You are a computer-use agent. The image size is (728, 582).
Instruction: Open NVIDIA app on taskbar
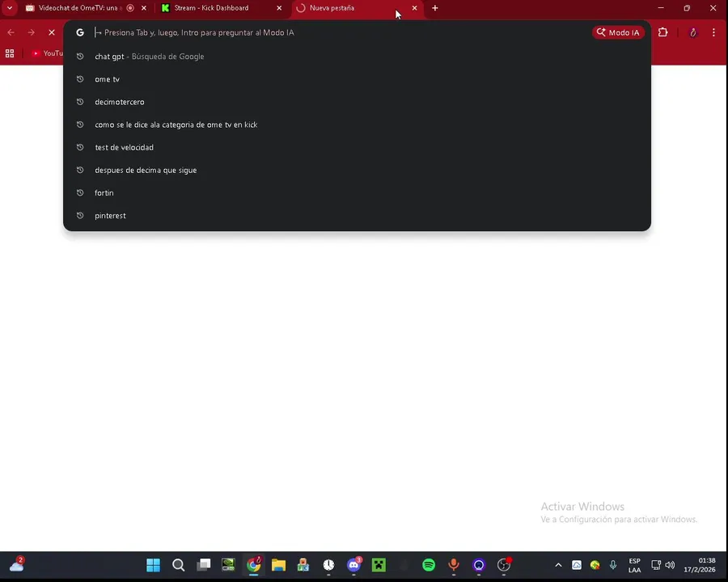coord(228,565)
